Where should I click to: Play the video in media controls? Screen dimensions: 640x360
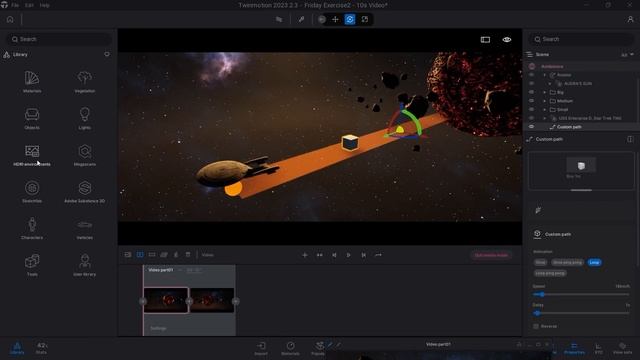[349, 255]
